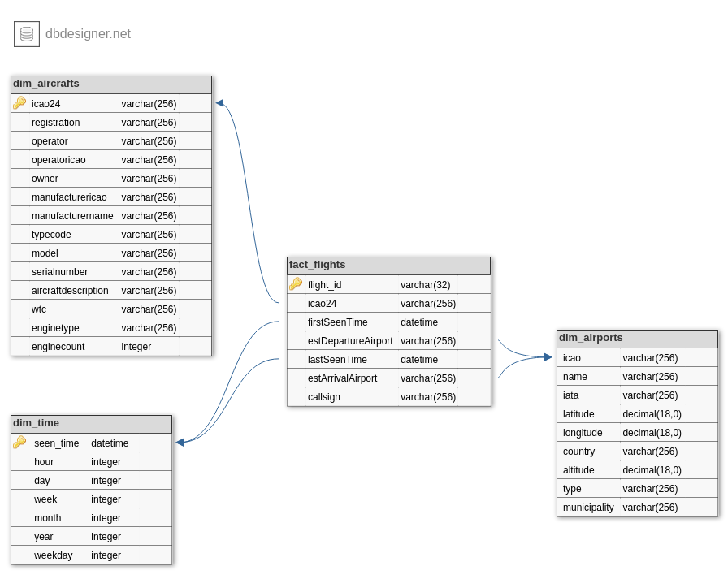
Task: Select the primary key icon beside icao24
Action: point(19,103)
